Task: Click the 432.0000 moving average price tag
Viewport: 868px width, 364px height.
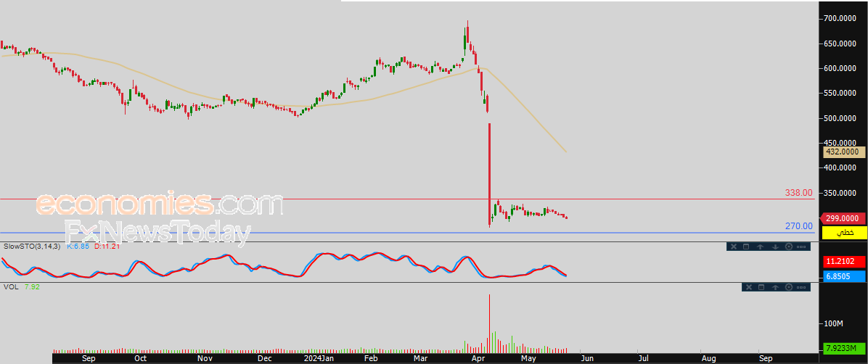Action: (843, 152)
